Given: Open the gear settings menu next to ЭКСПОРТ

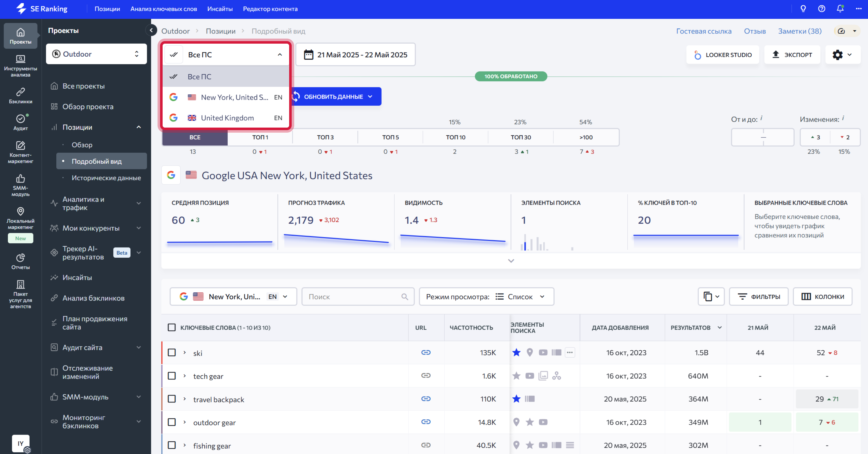Looking at the screenshot, I should [x=842, y=55].
